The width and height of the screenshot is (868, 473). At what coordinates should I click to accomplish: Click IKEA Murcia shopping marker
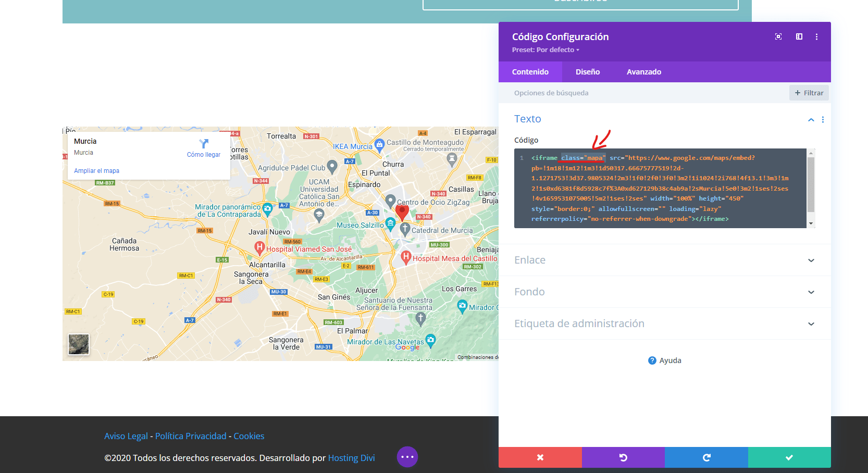pos(379,145)
